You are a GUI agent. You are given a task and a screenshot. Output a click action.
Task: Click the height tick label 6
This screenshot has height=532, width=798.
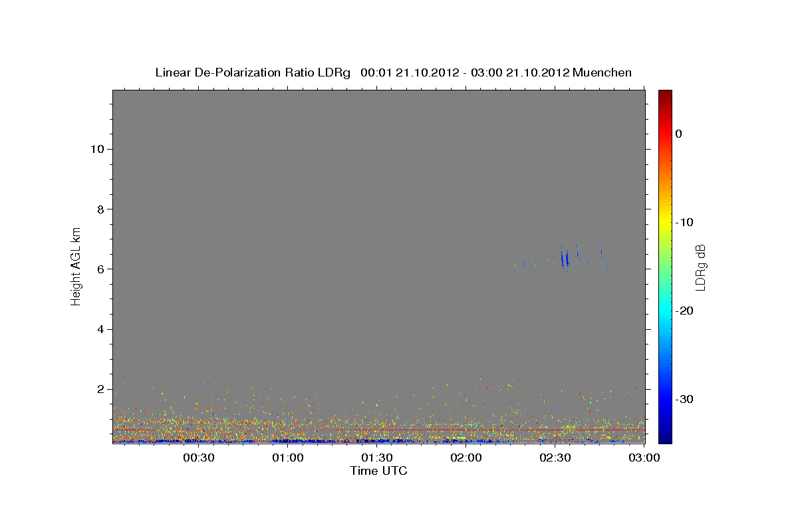click(x=99, y=269)
